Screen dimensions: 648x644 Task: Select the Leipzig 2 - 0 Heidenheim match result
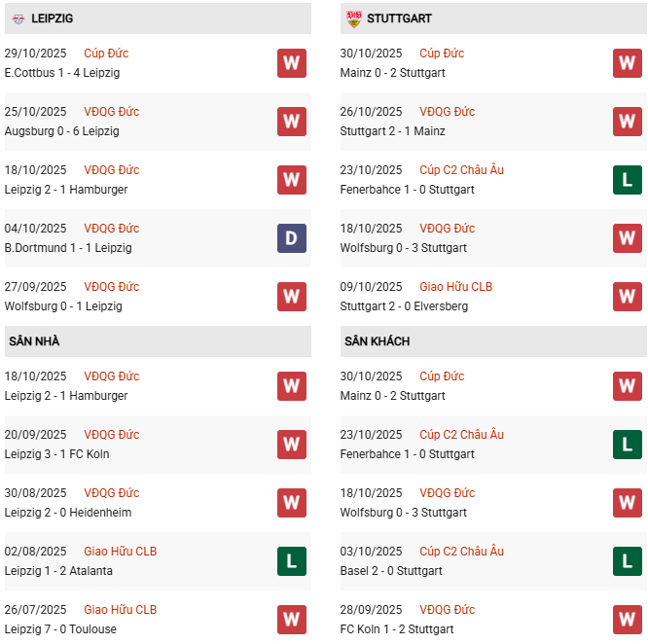[67, 513]
